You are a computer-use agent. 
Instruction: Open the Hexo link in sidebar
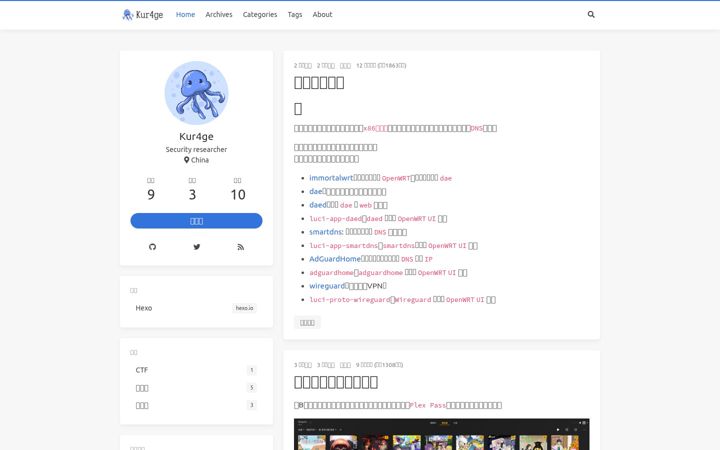coord(197,308)
